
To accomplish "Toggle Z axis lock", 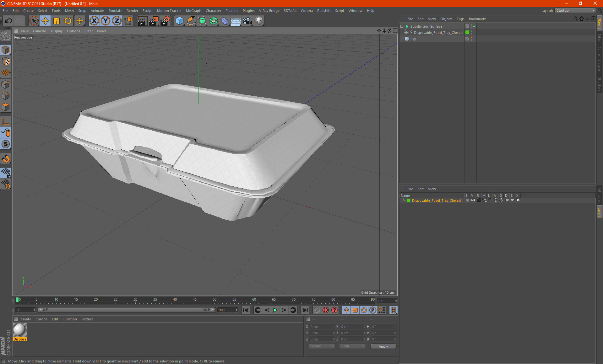I will click(x=117, y=21).
